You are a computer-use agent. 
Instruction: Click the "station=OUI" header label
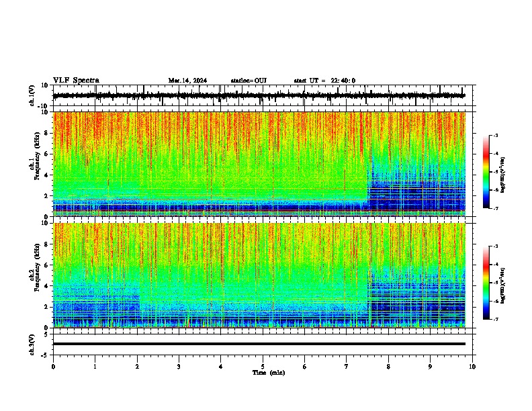(x=249, y=81)
